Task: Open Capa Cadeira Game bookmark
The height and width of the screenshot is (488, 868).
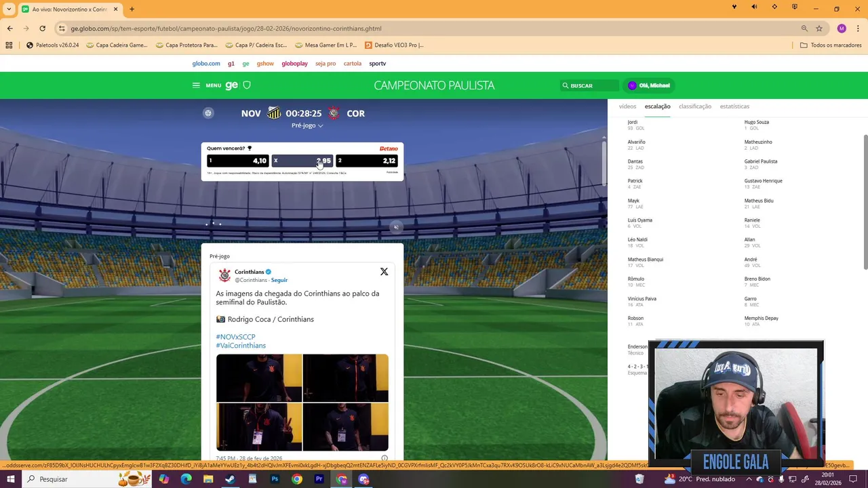Action: [x=117, y=45]
